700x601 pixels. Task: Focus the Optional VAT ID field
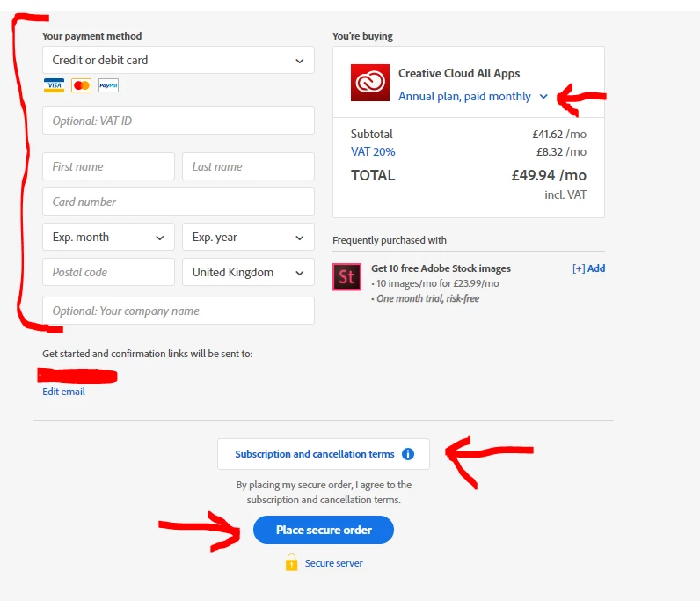179,121
